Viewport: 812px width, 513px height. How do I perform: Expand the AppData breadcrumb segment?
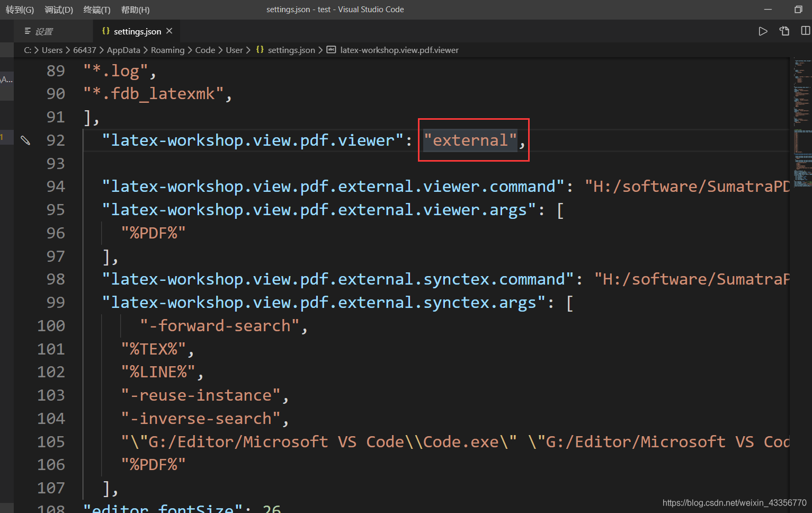point(123,50)
